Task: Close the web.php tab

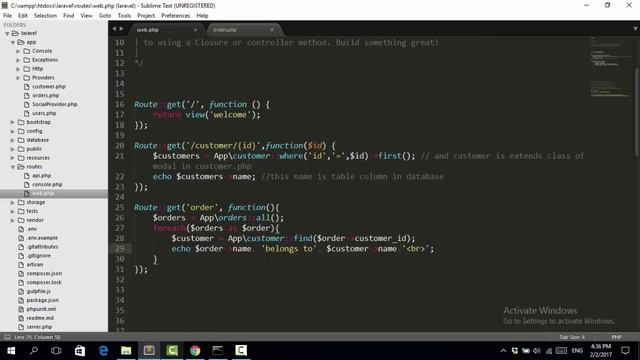Action: click(196, 30)
